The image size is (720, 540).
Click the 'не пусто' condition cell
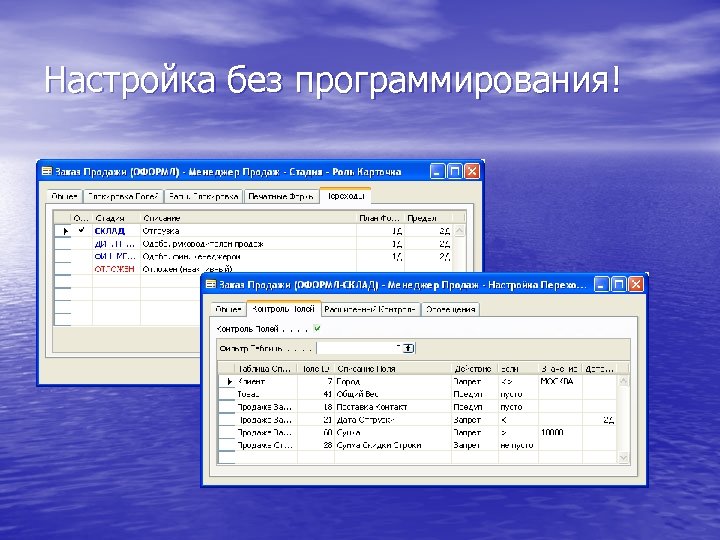(x=518, y=445)
